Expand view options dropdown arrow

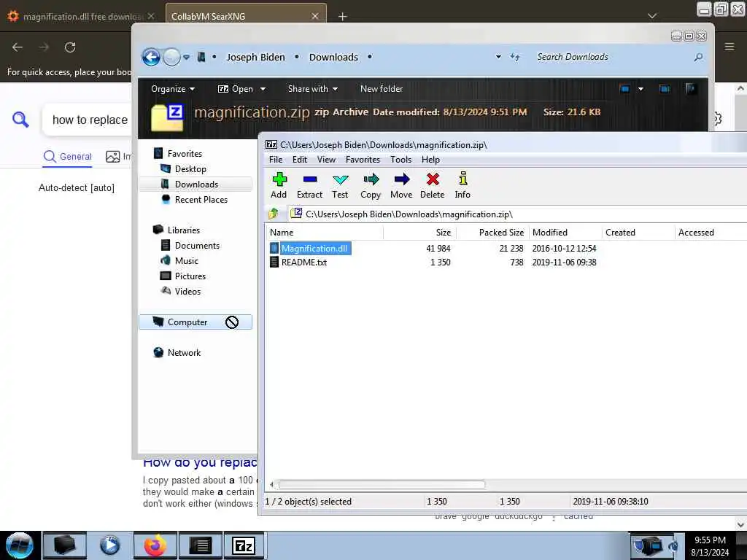point(640,88)
